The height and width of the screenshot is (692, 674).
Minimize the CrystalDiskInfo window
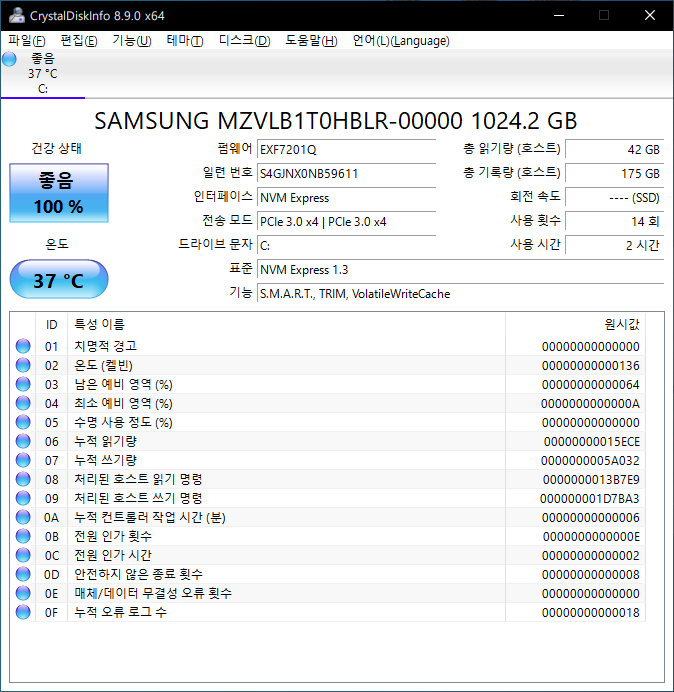point(559,15)
